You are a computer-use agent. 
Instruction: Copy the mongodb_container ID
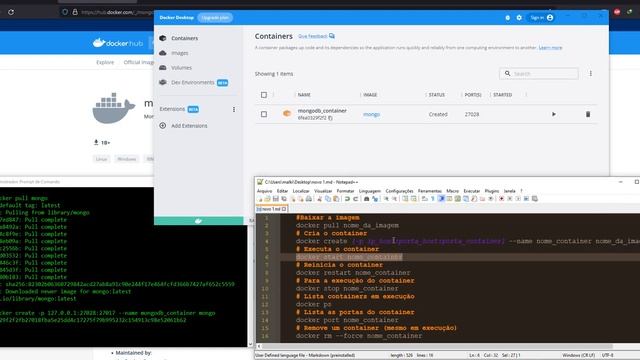click(330, 118)
